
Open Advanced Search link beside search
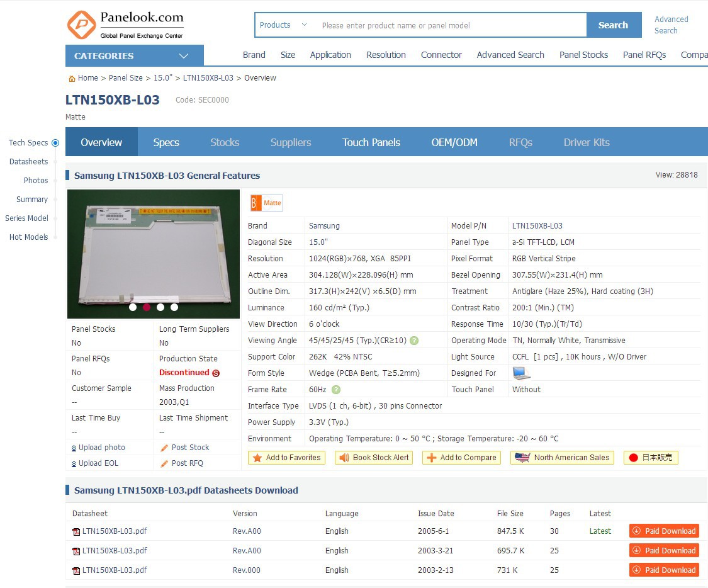[x=671, y=25]
